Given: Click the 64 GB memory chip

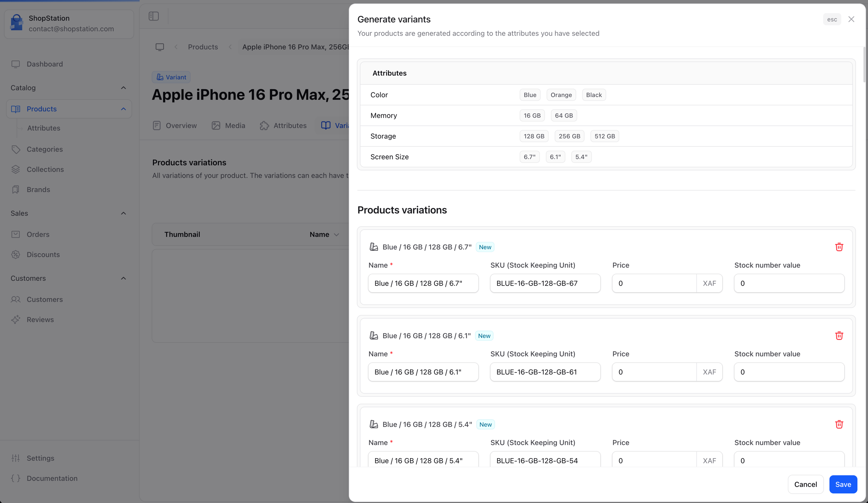Looking at the screenshot, I should tap(564, 115).
